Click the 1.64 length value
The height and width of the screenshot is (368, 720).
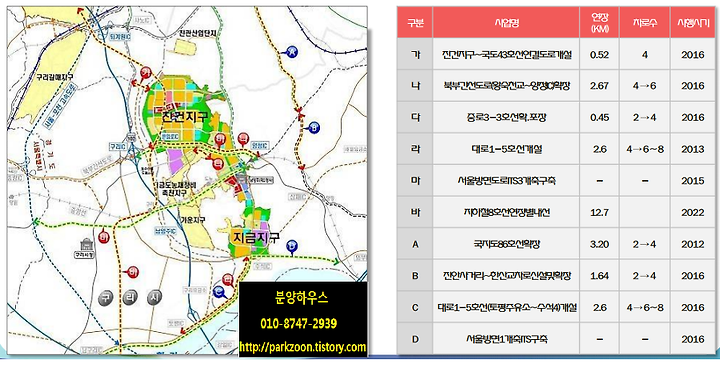pos(599,276)
